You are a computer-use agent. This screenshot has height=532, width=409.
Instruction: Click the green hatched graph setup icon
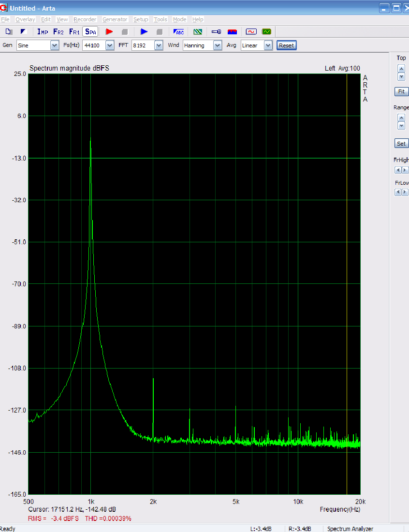click(x=198, y=31)
